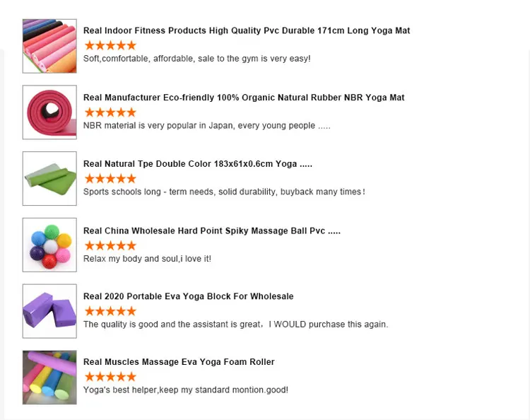
Task: Open the rolled PVC yoga mats thumbnail
Action: pos(49,46)
